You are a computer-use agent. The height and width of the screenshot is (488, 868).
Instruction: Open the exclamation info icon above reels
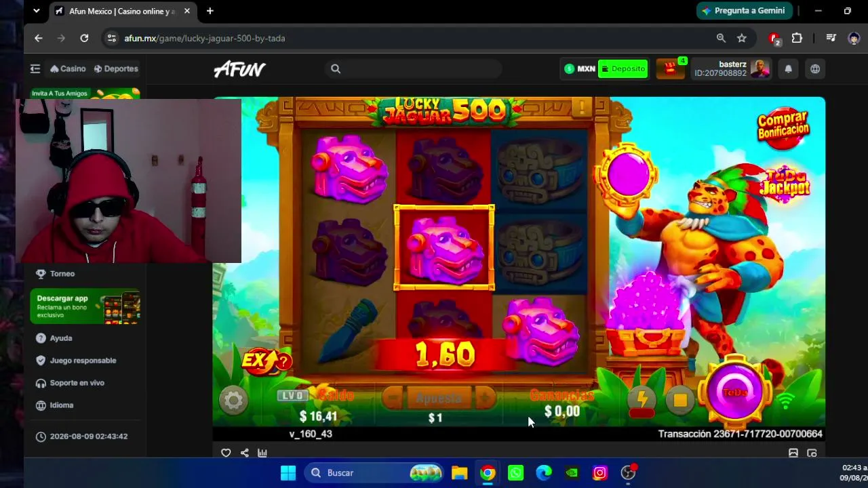pos(581,107)
